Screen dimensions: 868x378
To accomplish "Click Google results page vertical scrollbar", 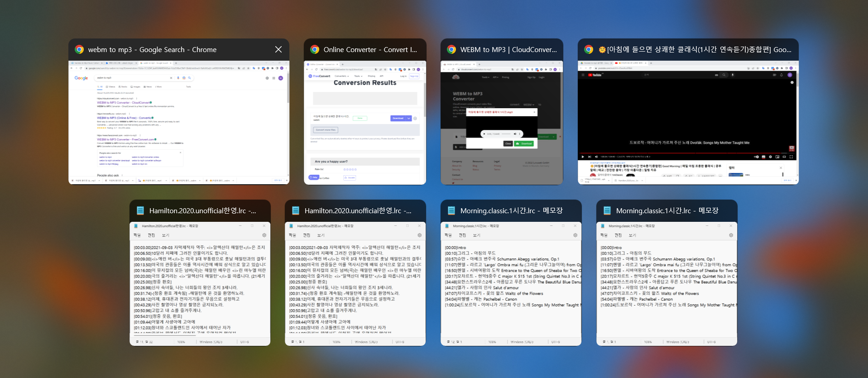I will (288, 88).
